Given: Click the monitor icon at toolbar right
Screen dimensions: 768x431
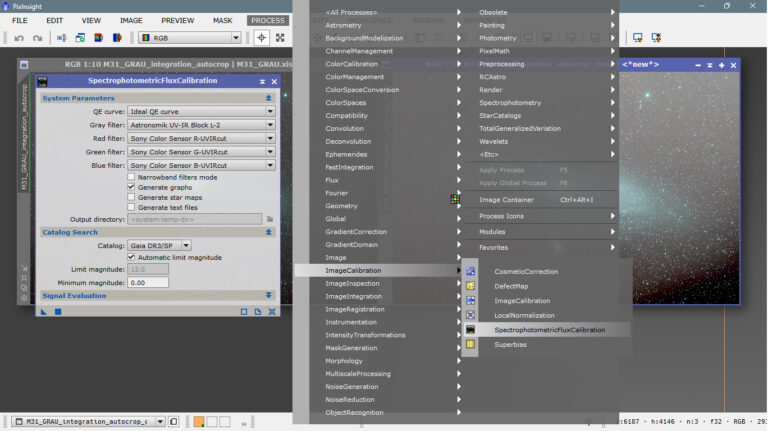Looking at the screenshot, I should pos(638,38).
